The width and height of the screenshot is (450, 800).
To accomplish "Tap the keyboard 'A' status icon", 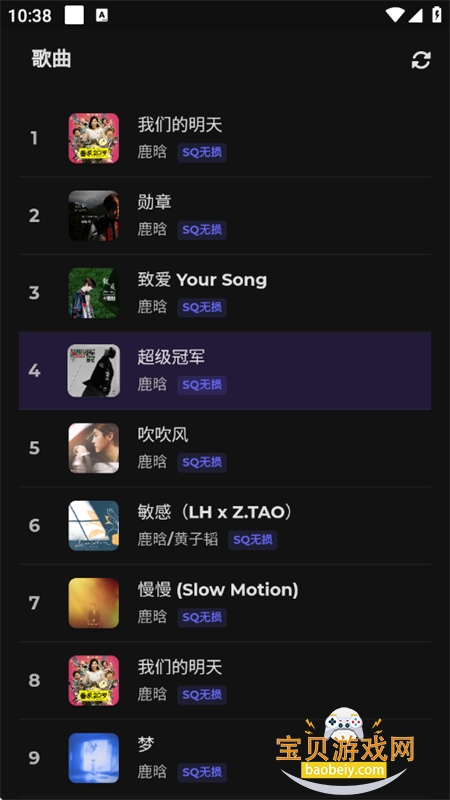I will (102, 15).
